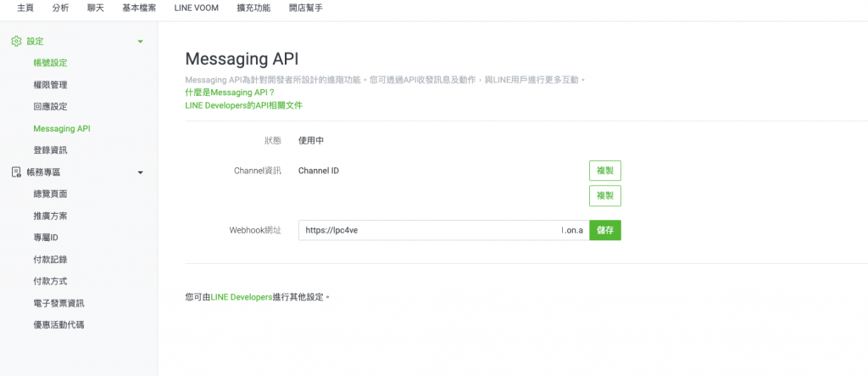Click the Messaging API page heading
Screen dimensions: 868x376
coord(242,59)
